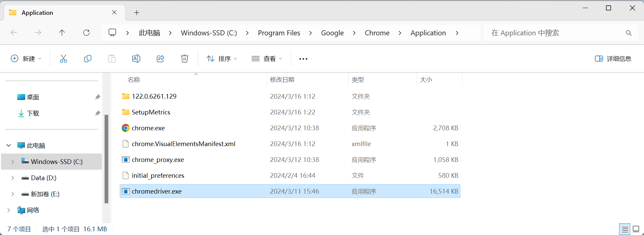Open 下载 in the navigation pane
The image size is (644, 235).
click(x=33, y=113)
